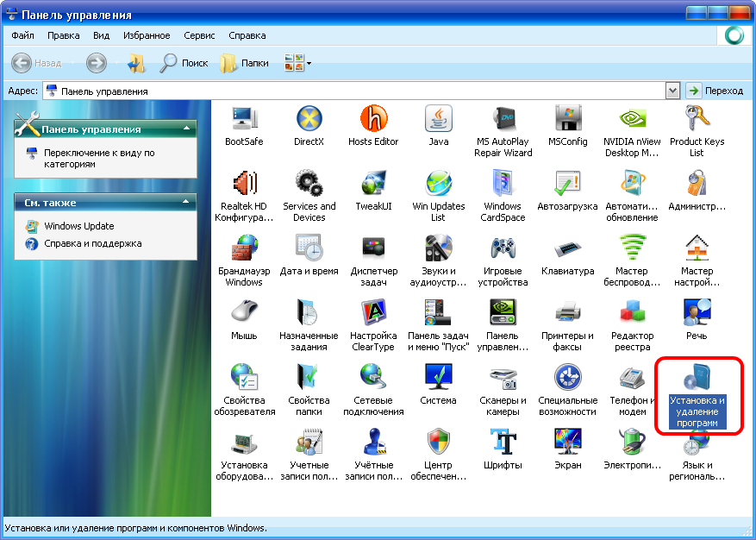Open Диспетчер задач icon

[x=373, y=248]
